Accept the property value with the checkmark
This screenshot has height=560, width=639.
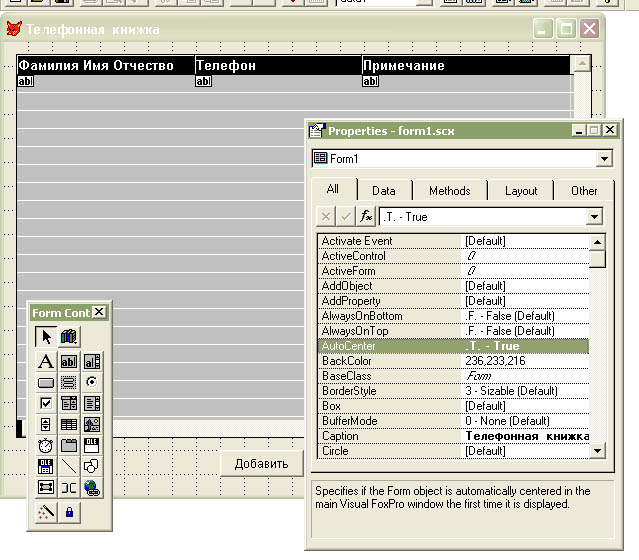(x=346, y=216)
